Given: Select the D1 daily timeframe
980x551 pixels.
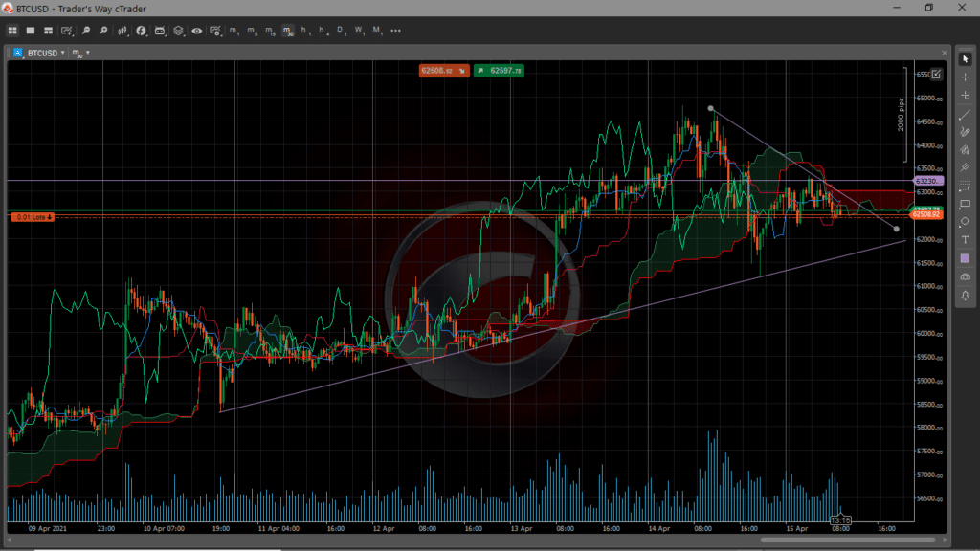Looking at the screenshot, I should tap(342, 31).
